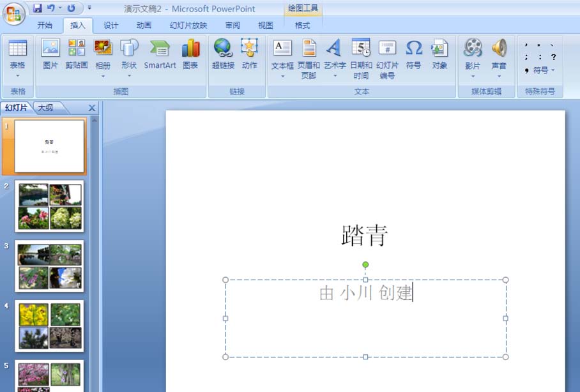This screenshot has height=392, width=580.
Task: Select slide 5 thumbnail
Action: pyautogui.click(x=49, y=376)
